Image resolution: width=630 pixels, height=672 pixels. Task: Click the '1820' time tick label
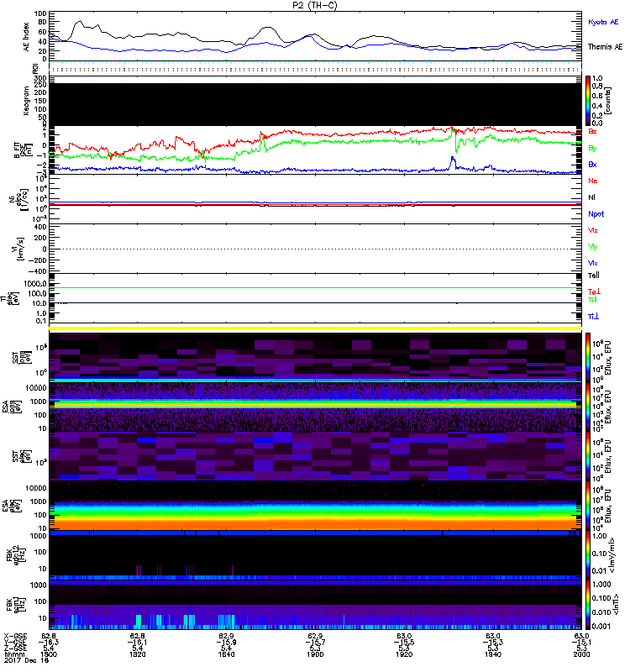pos(138,654)
